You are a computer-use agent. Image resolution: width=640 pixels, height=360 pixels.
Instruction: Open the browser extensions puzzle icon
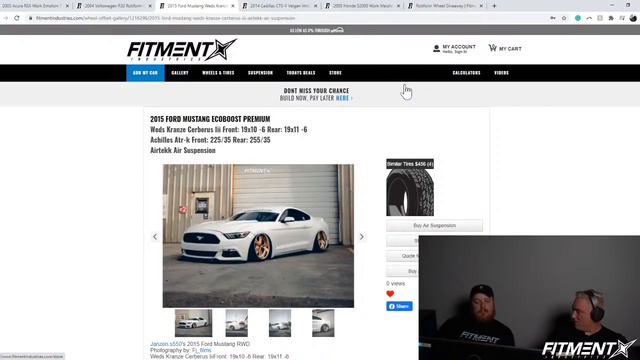pos(611,18)
